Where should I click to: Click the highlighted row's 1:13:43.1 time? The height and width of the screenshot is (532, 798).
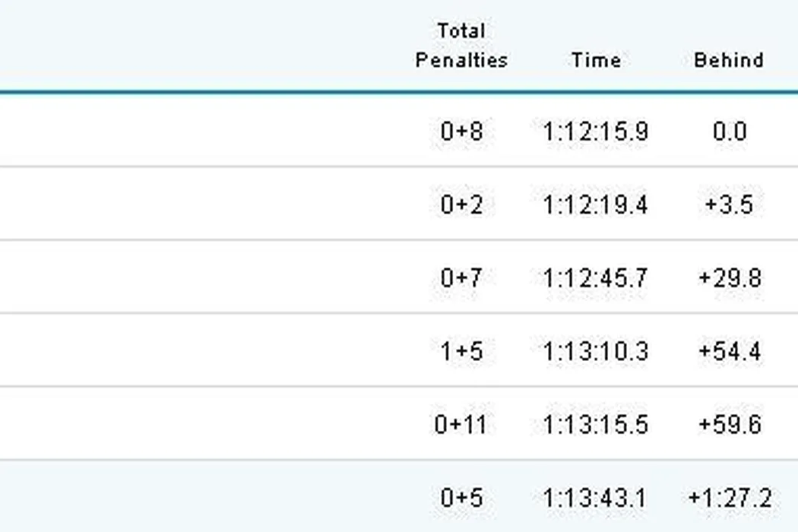coord(596,498)
